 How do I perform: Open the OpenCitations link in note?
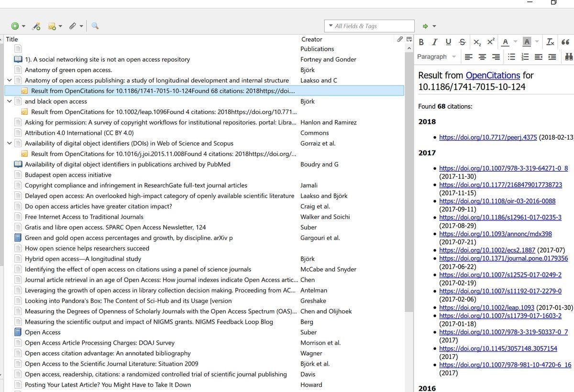pyautogui.click(x=493, y=76)
